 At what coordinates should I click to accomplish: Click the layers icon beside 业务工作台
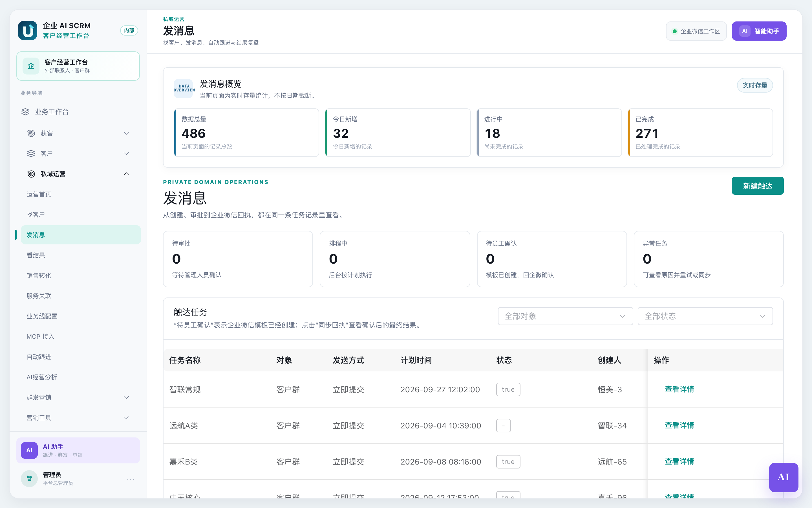click(25, 111)
